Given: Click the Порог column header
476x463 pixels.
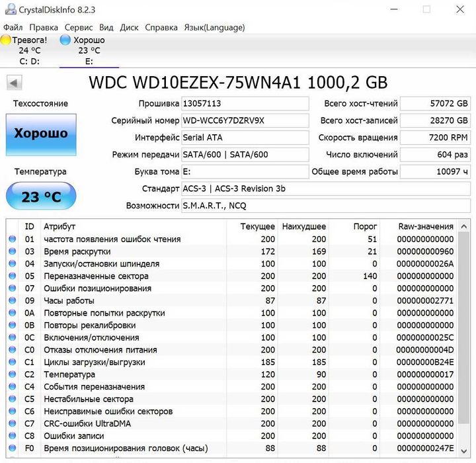Looking at the screenshot, I should 354,227.
